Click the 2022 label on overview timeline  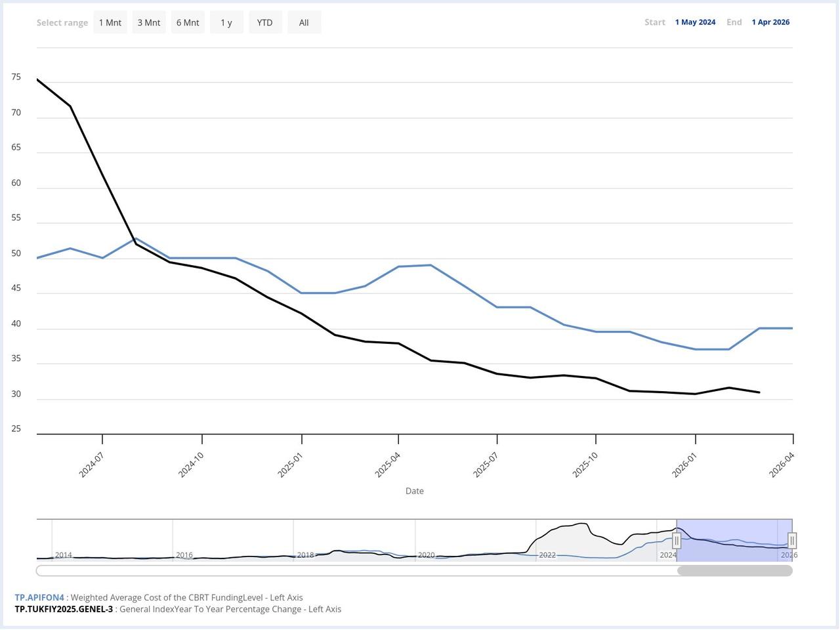(x=547, y=555)
